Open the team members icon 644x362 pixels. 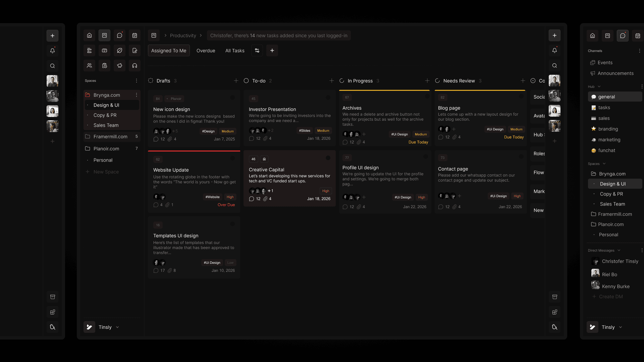[x=89, y=66]
